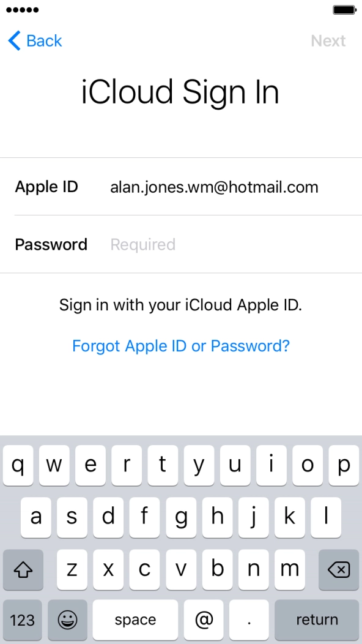Toggle the shift key arrow
The image size is (362, 644).
[23, 570]
